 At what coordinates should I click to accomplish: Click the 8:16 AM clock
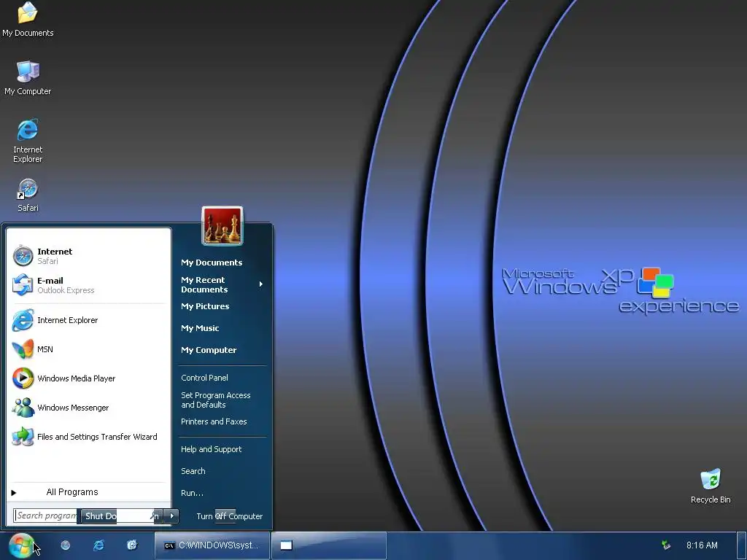[702, 545]
